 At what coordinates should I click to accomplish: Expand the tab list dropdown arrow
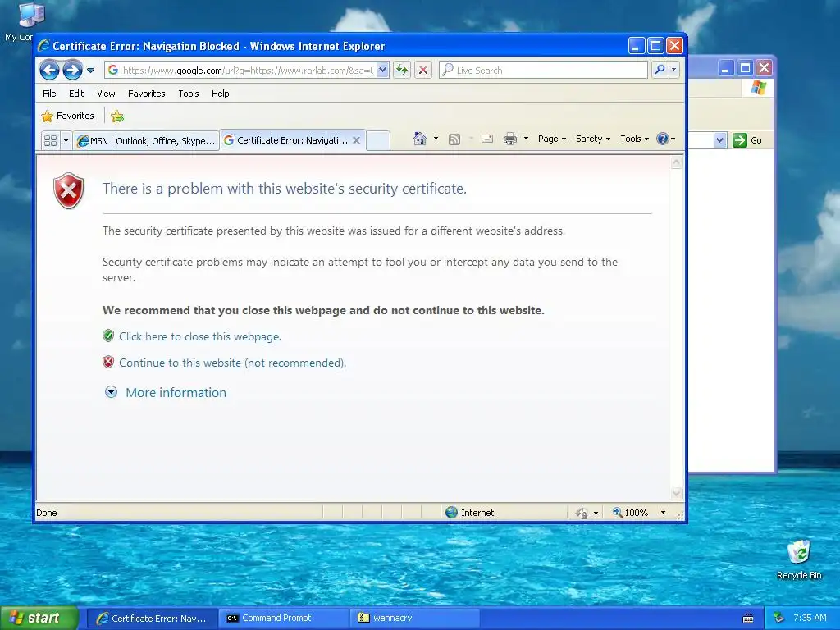coord(66,141)
